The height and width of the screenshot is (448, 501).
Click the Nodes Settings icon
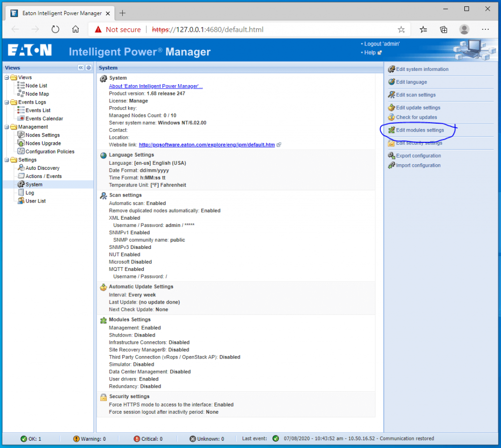tap(21, 135)
